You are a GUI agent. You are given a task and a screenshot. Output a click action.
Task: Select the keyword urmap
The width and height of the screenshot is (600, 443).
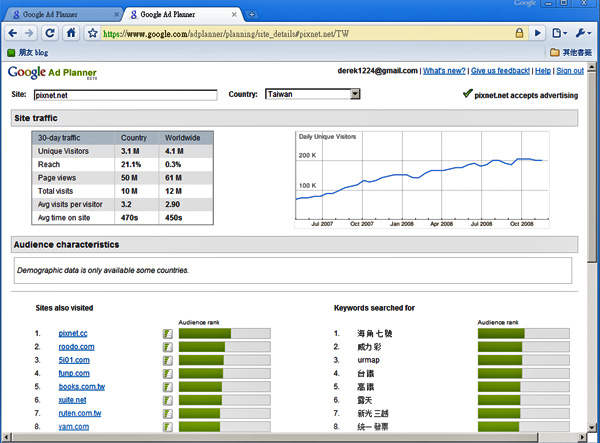pyautogui.click(x=368, y=360)
